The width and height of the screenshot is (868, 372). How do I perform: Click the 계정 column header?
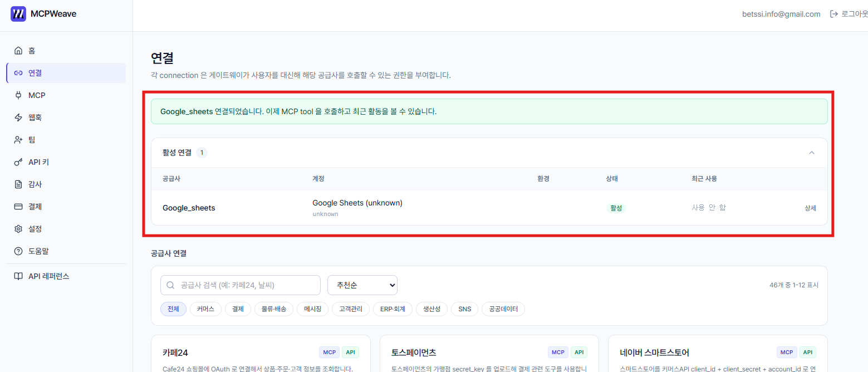click(x=318, y=179)
